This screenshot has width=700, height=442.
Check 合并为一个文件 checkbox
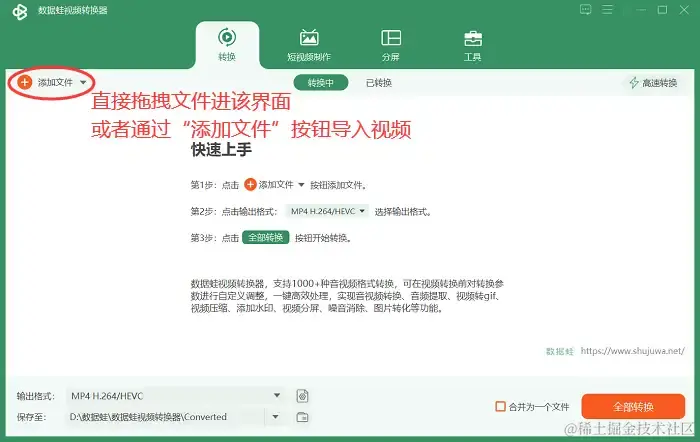click(500, 406)
